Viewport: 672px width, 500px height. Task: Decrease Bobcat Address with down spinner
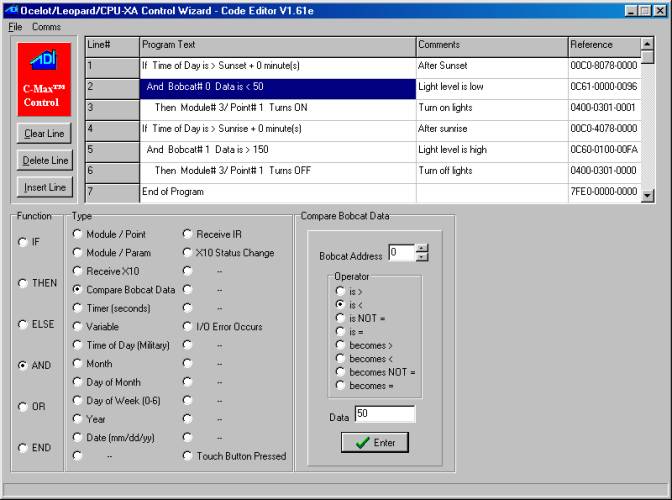click(422, 257)
